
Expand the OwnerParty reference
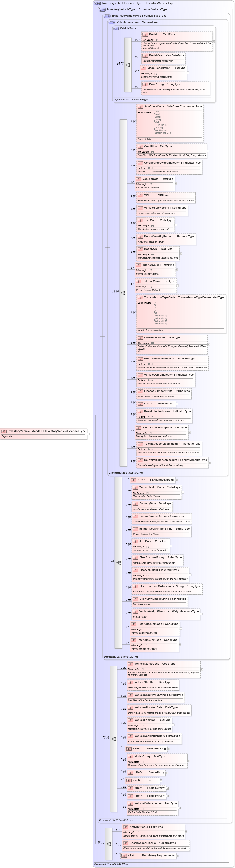167,773
